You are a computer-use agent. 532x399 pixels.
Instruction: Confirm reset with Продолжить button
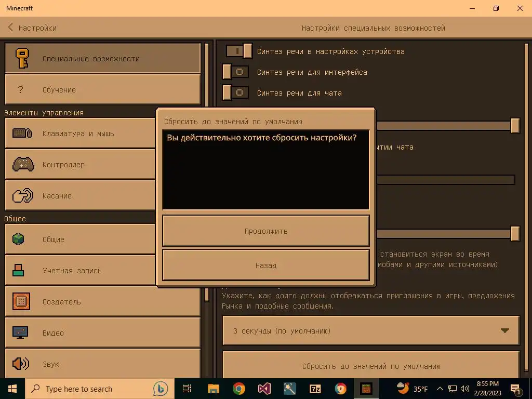pyautogui.click(x=266, y=231)
